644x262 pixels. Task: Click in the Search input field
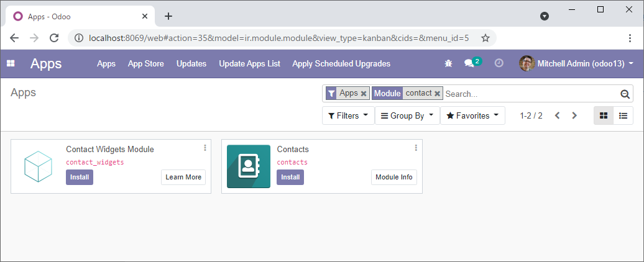click(531, 94)
